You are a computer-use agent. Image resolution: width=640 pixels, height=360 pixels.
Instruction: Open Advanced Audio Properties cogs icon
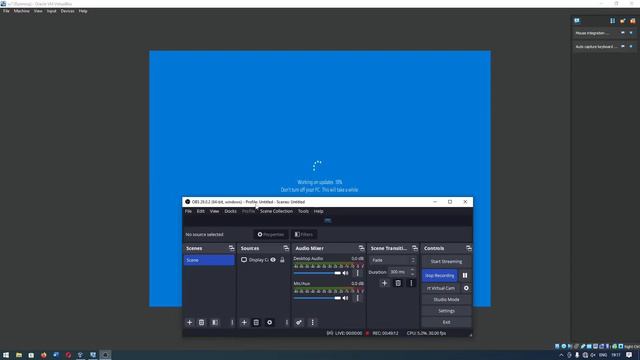click(x=299, y=322)
